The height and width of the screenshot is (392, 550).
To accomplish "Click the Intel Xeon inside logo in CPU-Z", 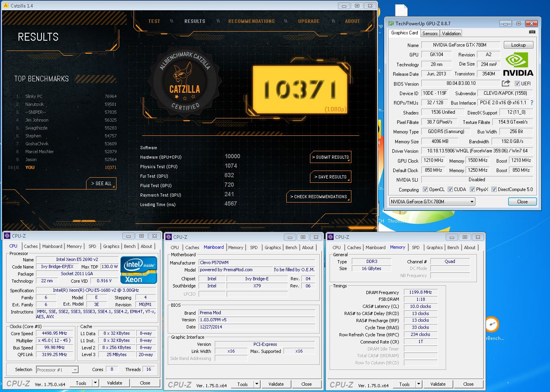I will (139, 270).
